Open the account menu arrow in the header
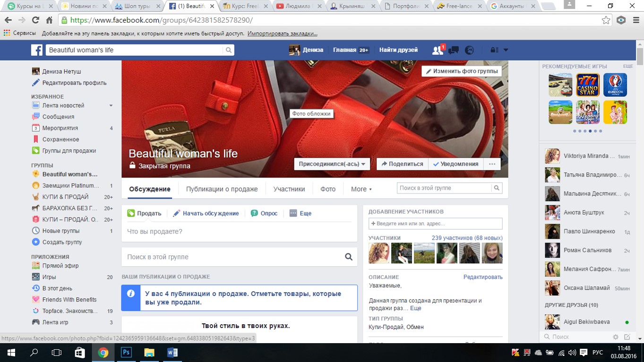 [506, 50]
